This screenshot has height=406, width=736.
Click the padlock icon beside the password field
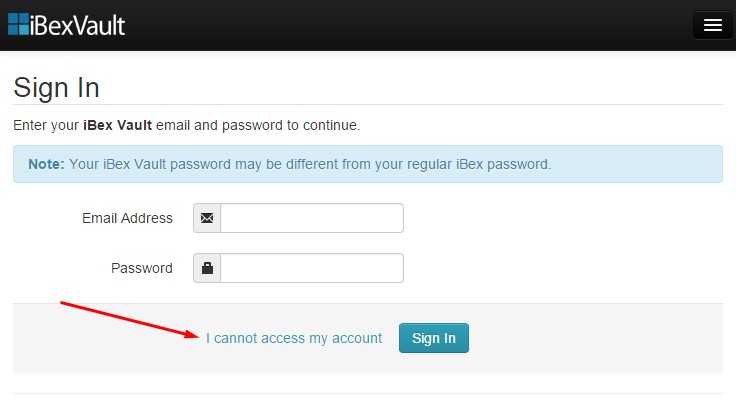coord(207,268)
